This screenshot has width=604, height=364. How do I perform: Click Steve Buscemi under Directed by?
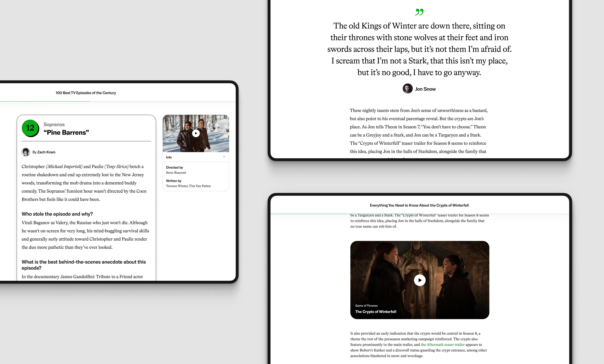click(x=176, y=173)
